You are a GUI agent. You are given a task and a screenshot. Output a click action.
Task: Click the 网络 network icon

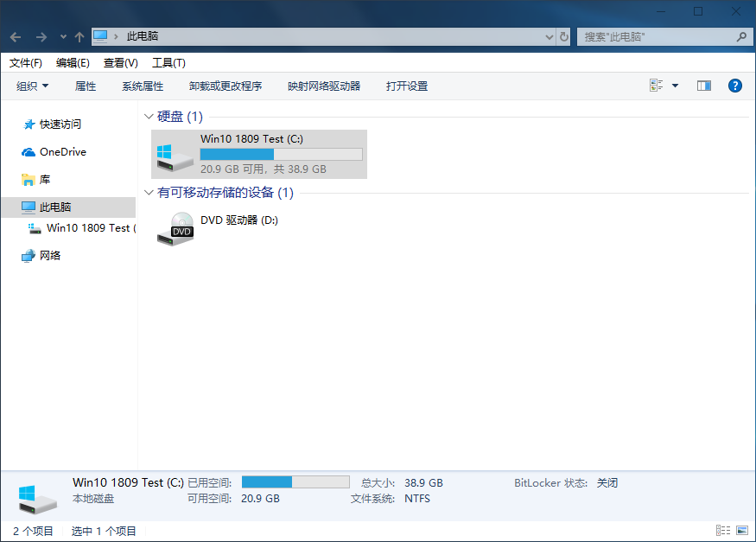(29, 256)
